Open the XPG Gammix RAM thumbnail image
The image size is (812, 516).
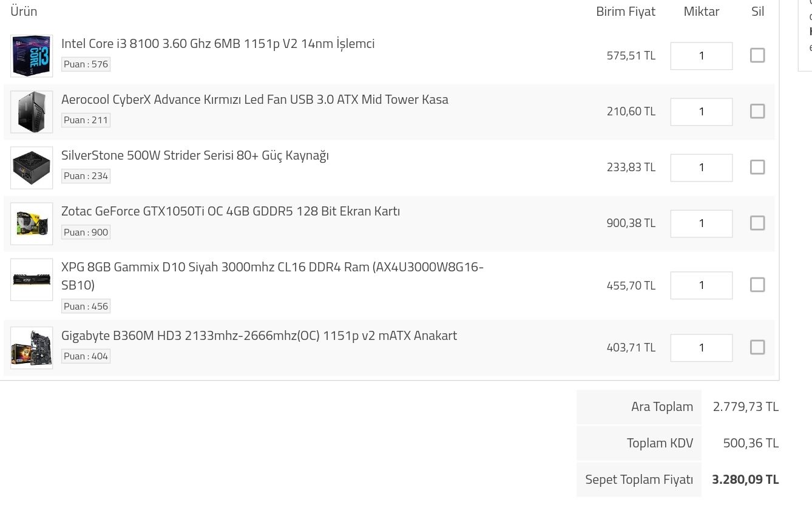pos(32,279)
